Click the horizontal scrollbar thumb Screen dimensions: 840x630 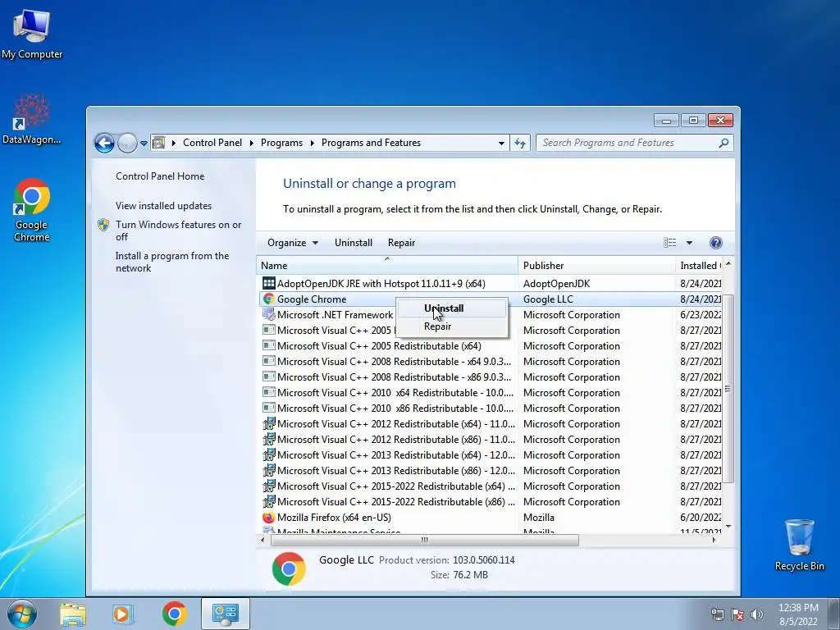coord(424,540)
